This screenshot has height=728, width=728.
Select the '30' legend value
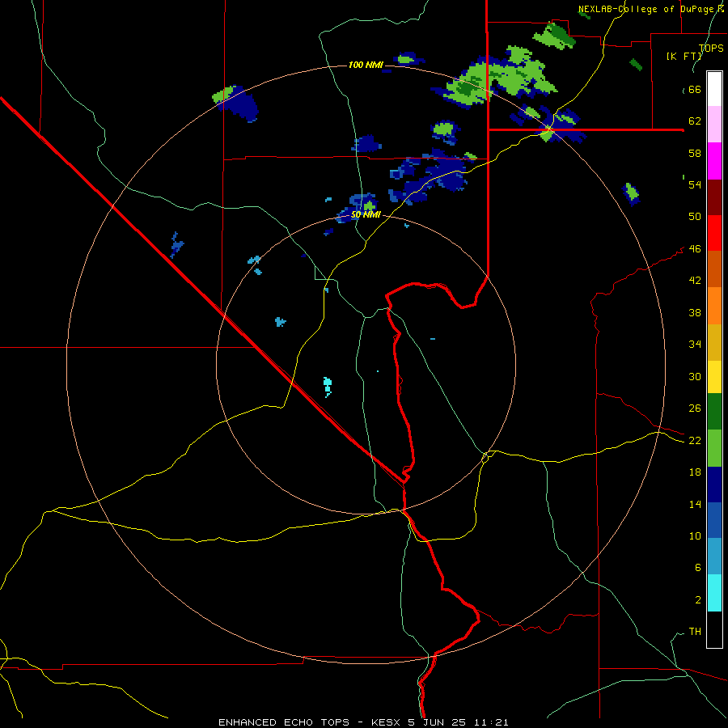695,376
